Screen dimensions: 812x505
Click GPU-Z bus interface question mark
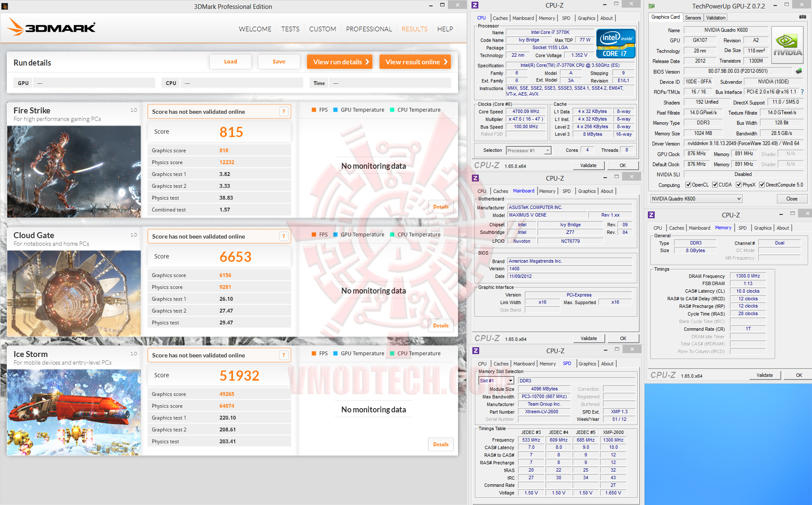tap(802, 92)
